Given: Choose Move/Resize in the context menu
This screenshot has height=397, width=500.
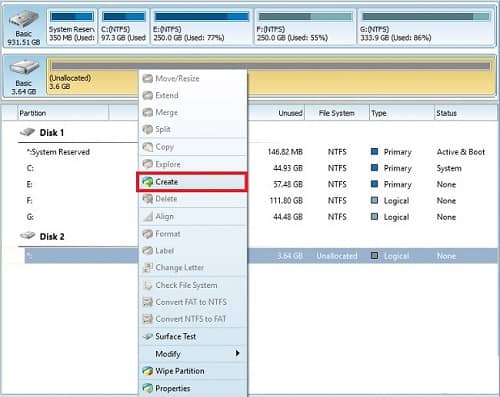Looking at the screenshot, I should click(193, 79).
